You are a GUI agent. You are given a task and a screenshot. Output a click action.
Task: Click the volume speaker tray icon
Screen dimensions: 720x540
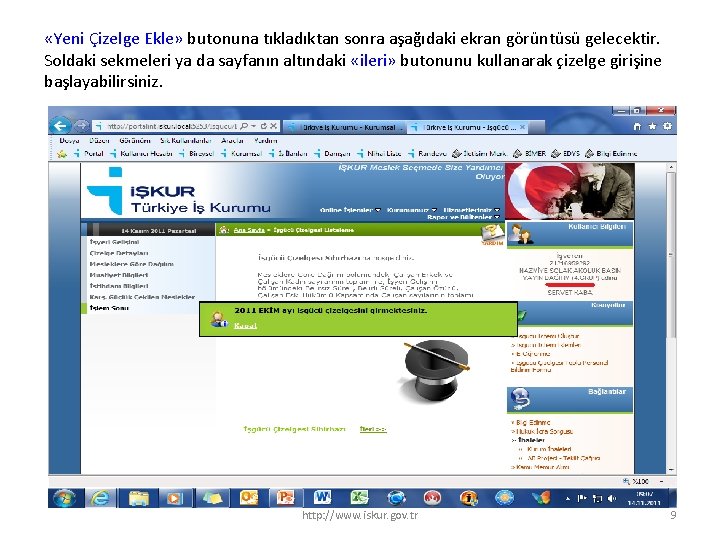pos(611,498)
